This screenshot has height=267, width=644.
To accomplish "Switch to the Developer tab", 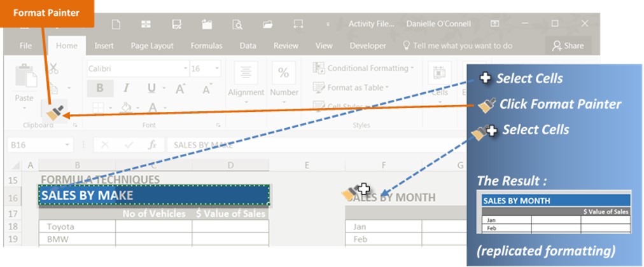I will click(368, 46).
